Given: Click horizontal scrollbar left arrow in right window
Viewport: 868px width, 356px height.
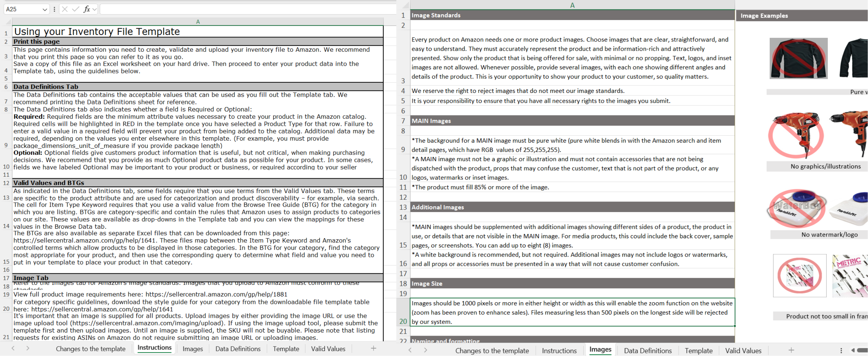Looking at the screenshot, I should [x=853, y=350].
